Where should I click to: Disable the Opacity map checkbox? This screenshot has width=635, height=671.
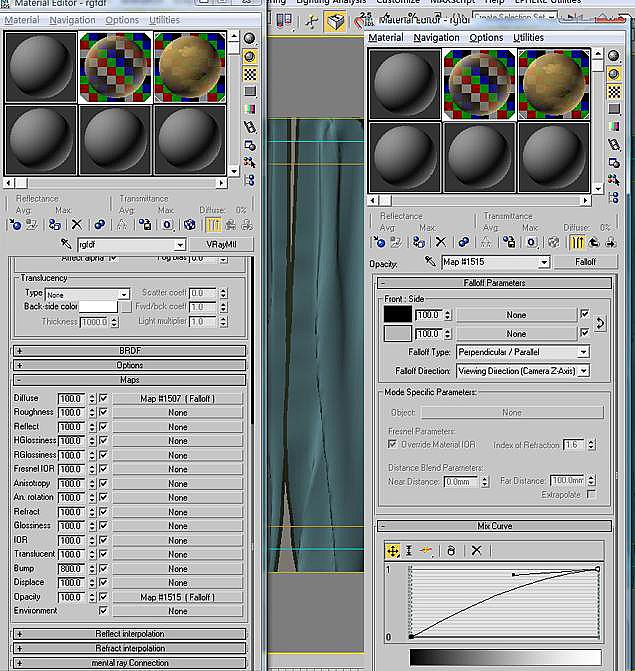[102, 597]
